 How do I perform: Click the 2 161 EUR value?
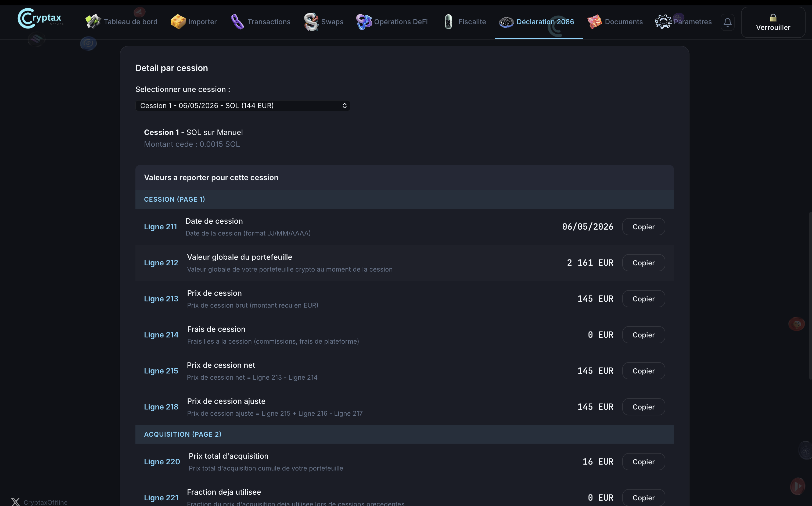click(590, 263)
